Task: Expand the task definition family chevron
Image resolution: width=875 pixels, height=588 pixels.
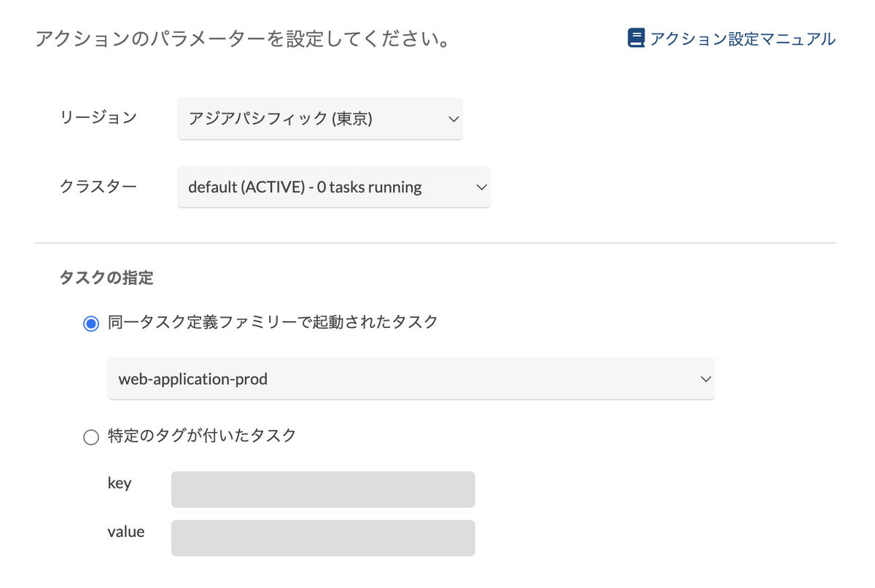Action: 705,379
